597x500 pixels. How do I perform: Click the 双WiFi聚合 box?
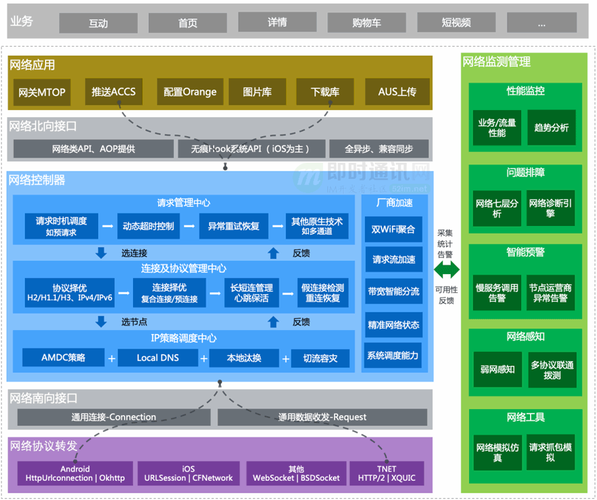pos(393,229)
